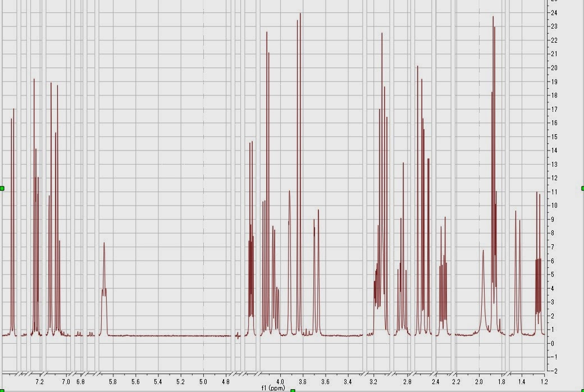Click the '0' label on the intensity axis

coord(553,344)
